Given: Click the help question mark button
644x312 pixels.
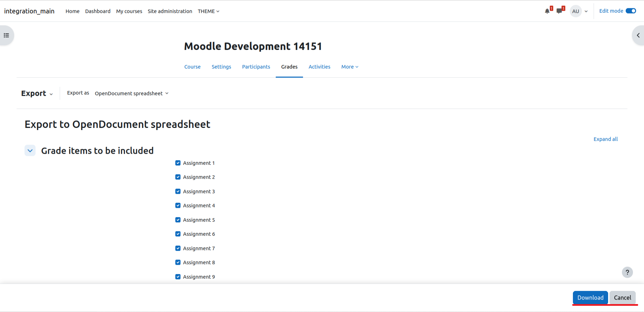Looking at the screenshot, I should click(x=627, y=272).
